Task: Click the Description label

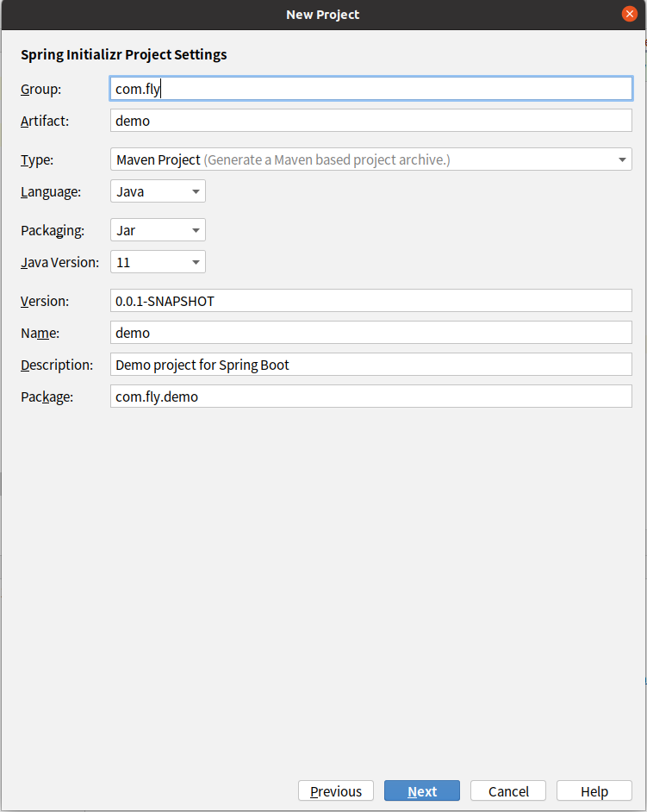Action: [57, 365]
